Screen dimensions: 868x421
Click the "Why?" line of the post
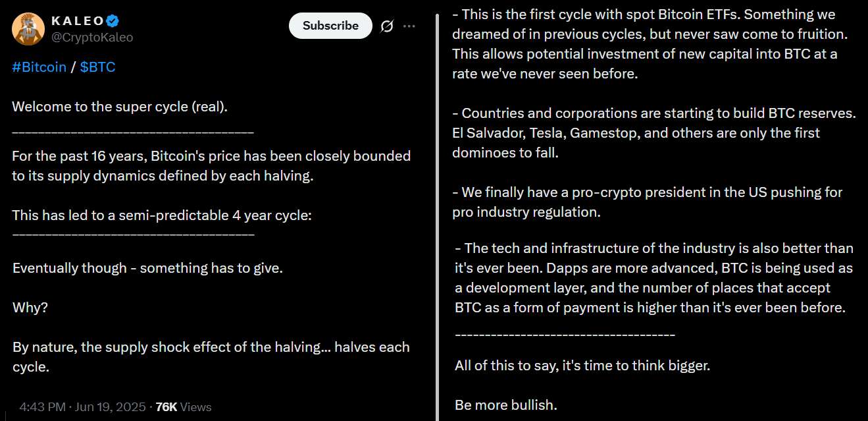tap(30, 308)
